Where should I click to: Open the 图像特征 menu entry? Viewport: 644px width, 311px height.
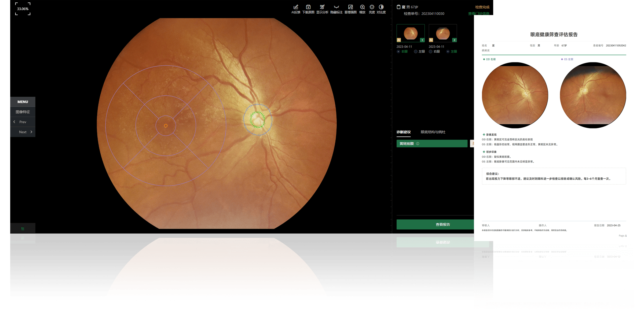(23, 112)
